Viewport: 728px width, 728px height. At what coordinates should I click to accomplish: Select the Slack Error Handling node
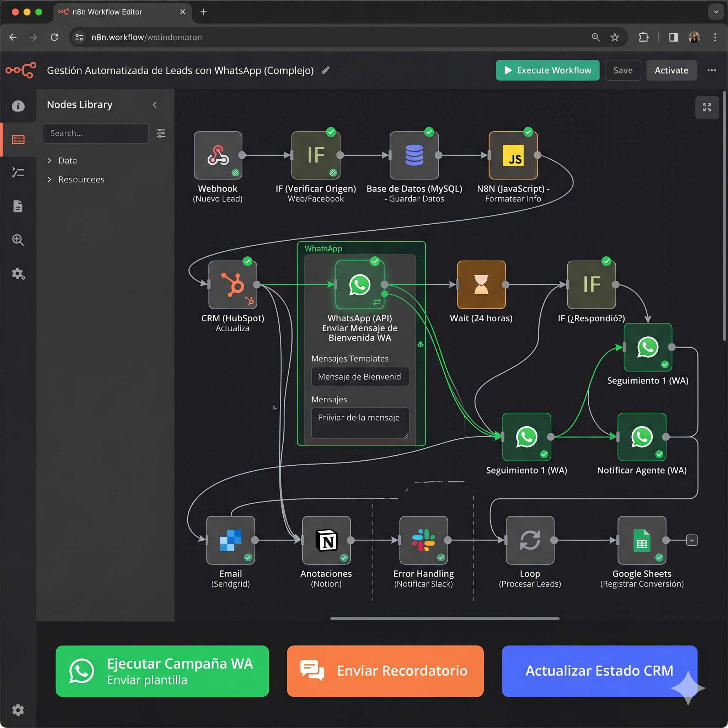click(x=423, y=540)
